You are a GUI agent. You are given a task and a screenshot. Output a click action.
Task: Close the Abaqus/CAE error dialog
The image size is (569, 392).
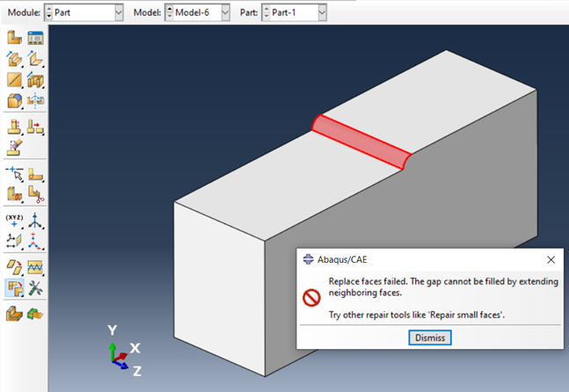(551, 259)
